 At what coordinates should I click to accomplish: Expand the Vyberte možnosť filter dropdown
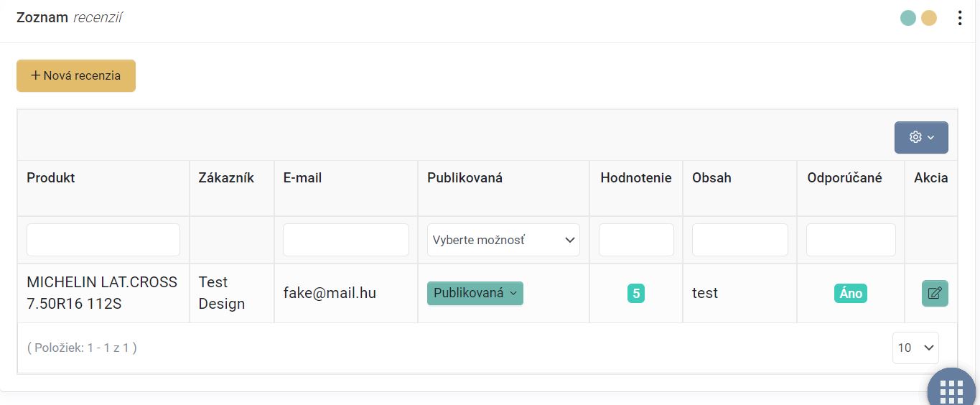503,240
